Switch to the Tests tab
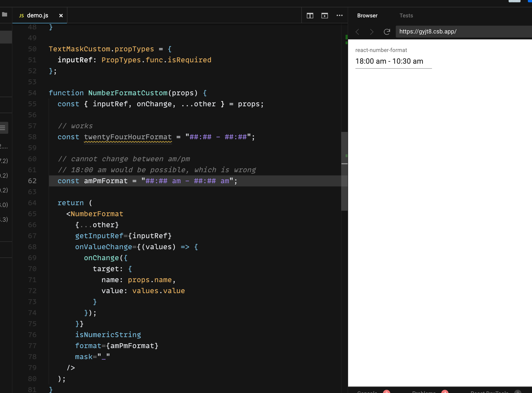This screenshot has height=393, width=532. (x=406, y=16)
